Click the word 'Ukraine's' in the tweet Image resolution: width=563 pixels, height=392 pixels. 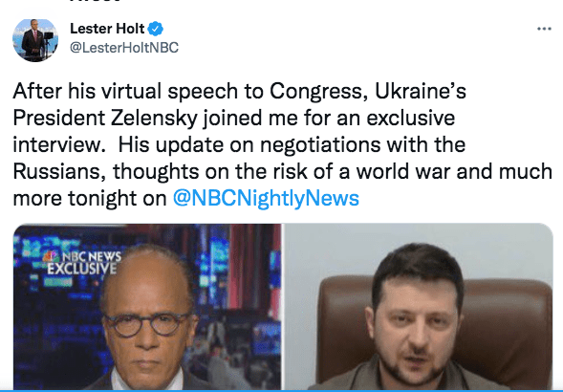click(x=421, y=91)
